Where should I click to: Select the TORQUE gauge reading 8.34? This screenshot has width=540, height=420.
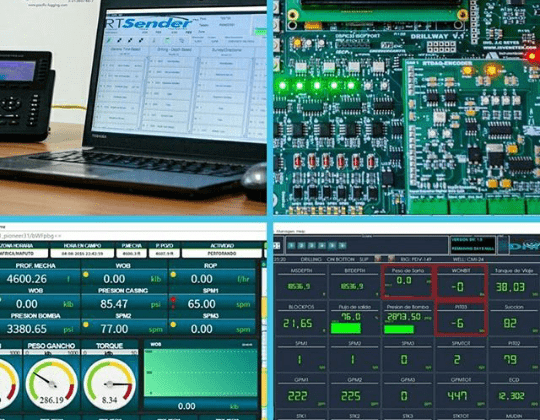click(110, 384)
